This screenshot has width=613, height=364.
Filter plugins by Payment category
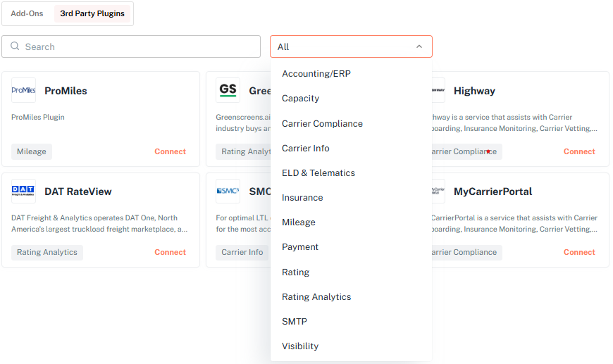(x=300, y=247)
